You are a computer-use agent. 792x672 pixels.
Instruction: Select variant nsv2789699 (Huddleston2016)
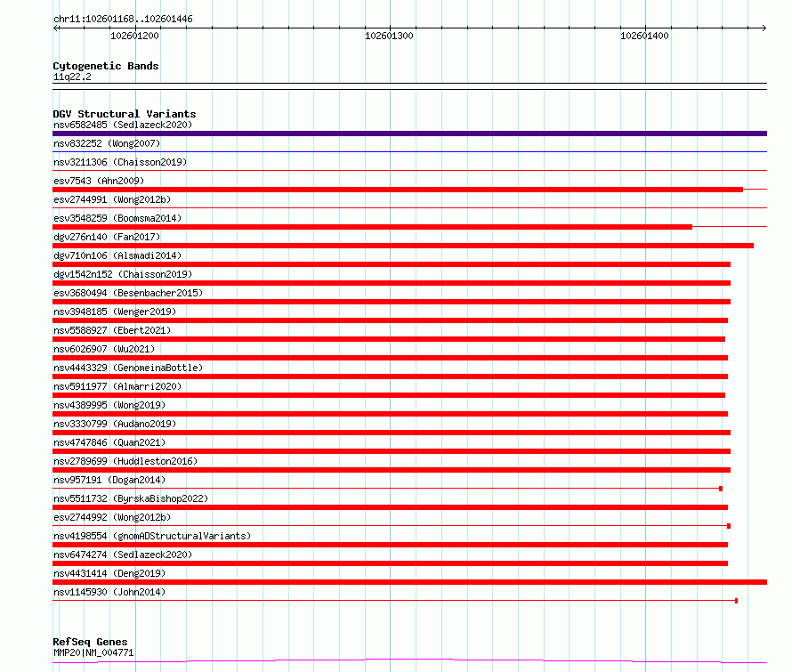click(x=125, y=461)
